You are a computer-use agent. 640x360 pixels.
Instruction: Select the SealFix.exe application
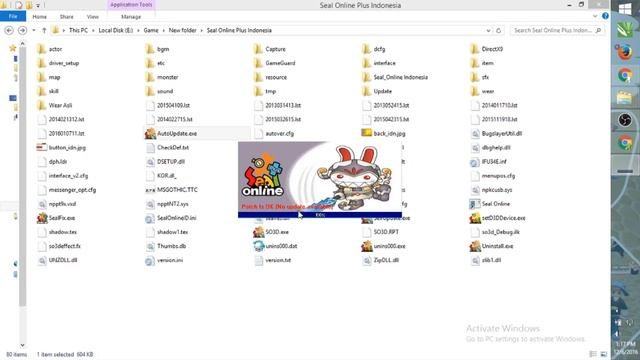pos(56,218)
